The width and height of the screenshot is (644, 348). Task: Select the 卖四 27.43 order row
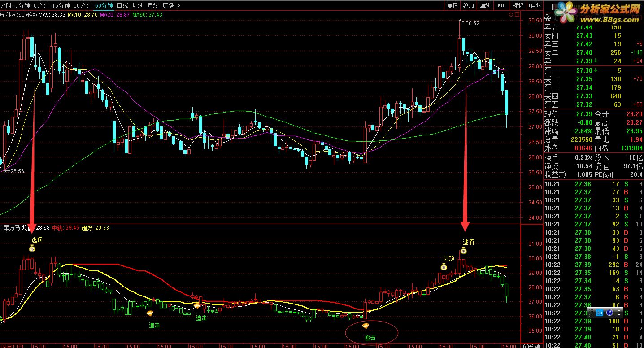click(x=594, y=35)
